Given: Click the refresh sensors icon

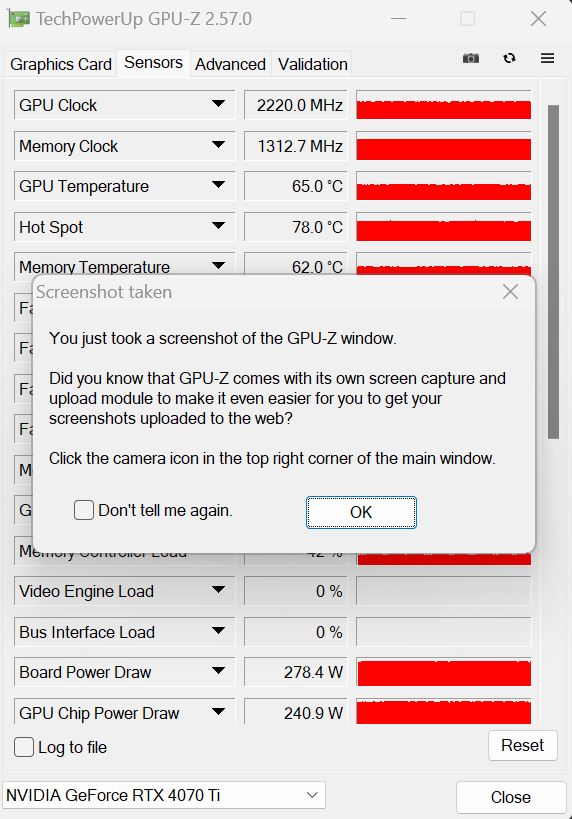Looking at the screenshot, I should (x=509, y=58).
